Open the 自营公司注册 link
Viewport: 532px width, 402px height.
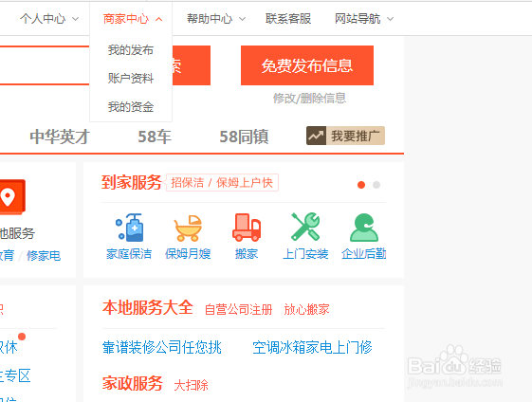coord(239,309)
